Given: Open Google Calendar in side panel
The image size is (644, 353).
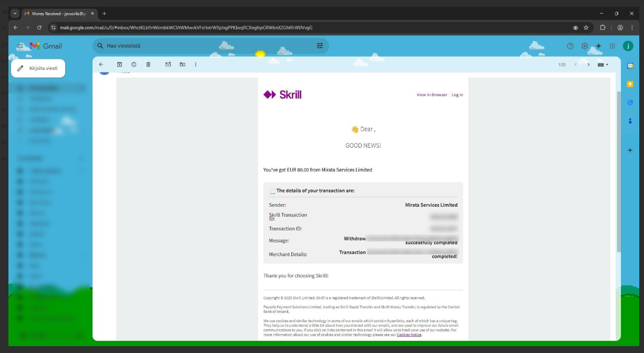Looking at the screenshot, I should 630,66.
